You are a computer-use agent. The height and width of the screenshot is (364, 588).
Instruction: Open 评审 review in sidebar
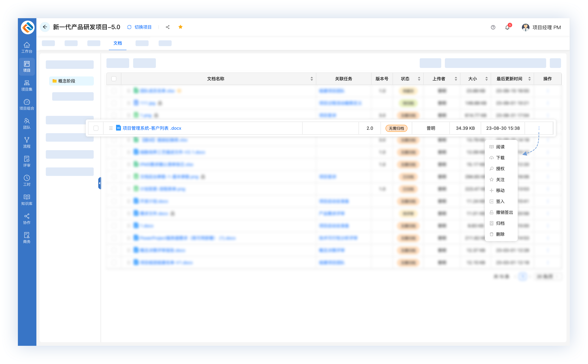(x=27, y=162)
